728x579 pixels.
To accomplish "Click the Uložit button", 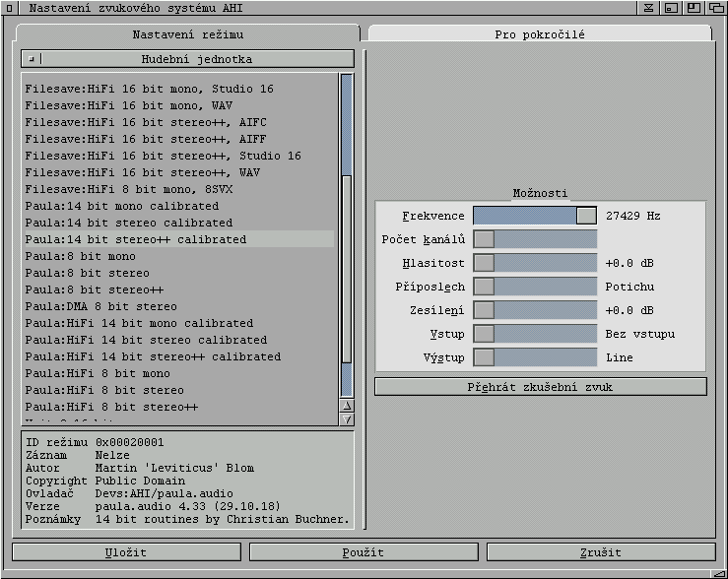I will click(x=126, y=552).
